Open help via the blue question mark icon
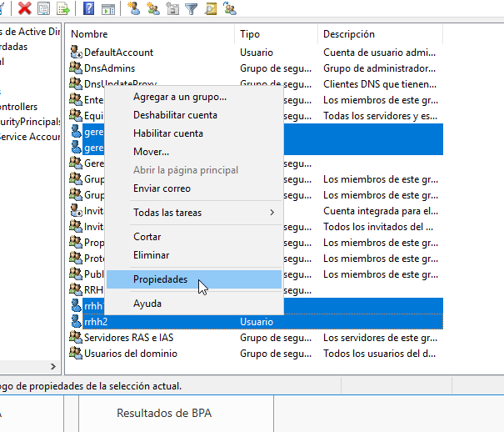This screenshot has width=504, height=432. [88, 8]
